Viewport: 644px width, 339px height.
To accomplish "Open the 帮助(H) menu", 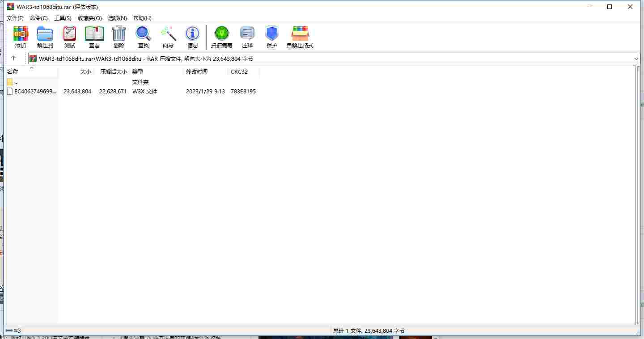I will [x=142, y=18].
